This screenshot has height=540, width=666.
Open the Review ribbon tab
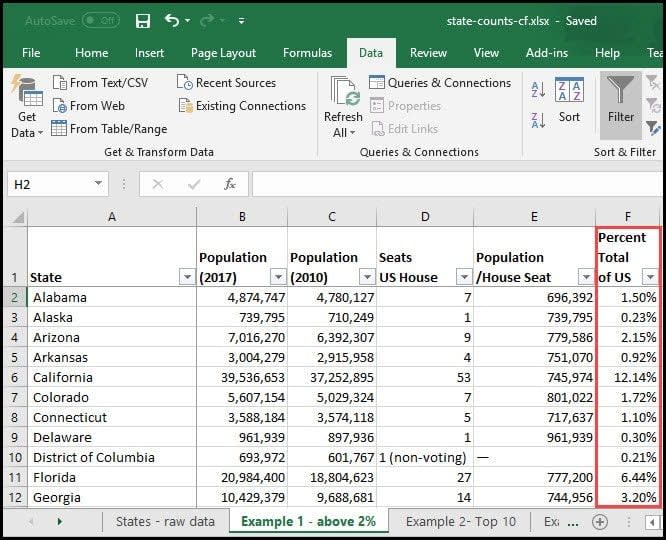(x=428, y=53)
